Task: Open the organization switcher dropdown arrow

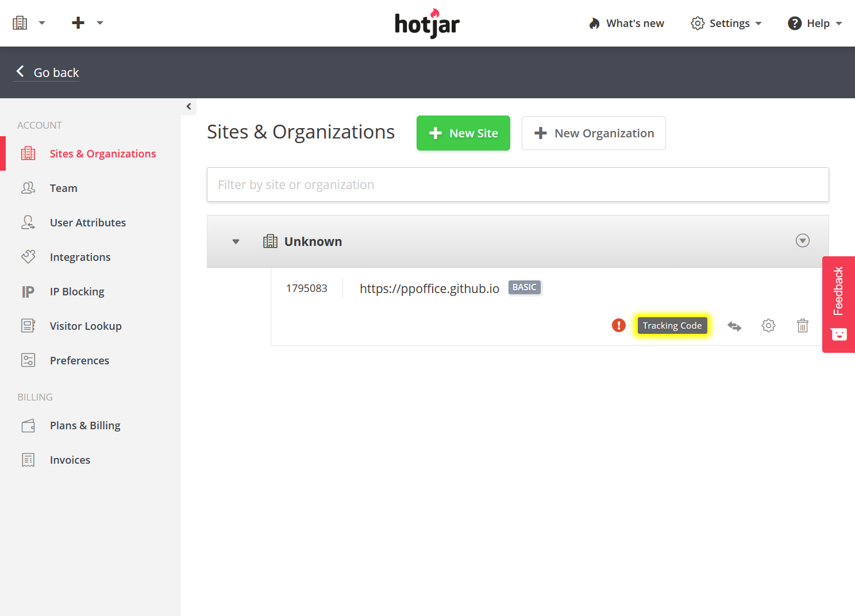Action: [42, 23]
